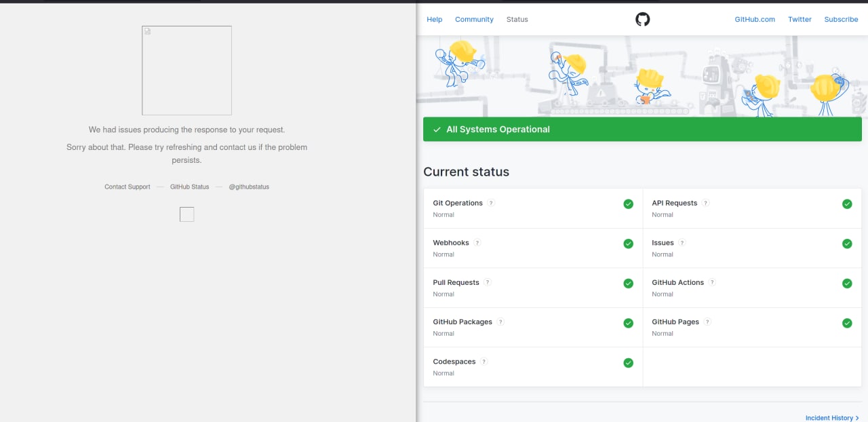
Task: Open Incident History link
Action: point(832,418)
